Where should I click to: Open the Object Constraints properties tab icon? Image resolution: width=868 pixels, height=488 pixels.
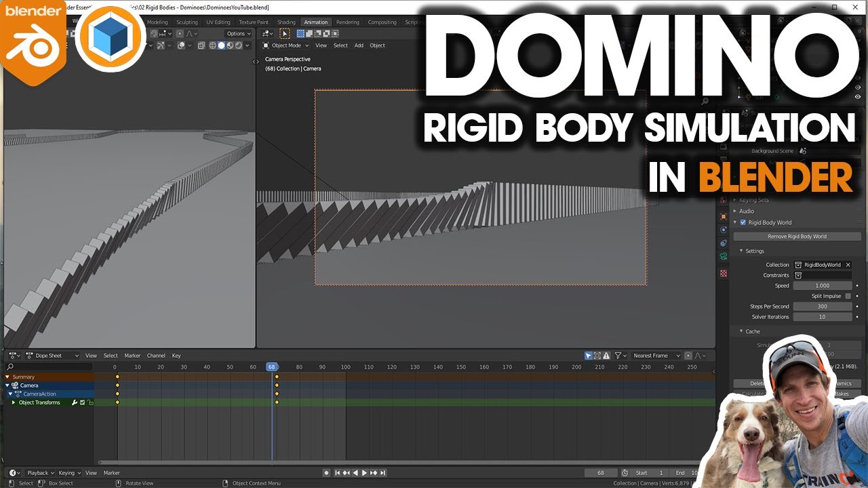click(724, 243)
